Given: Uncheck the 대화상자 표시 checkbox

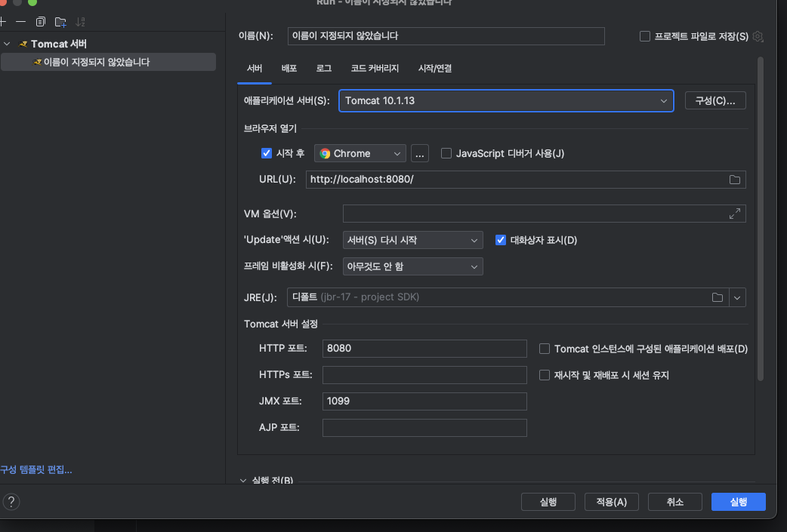Looking at the screenshot, I should (x=501, y=240).
